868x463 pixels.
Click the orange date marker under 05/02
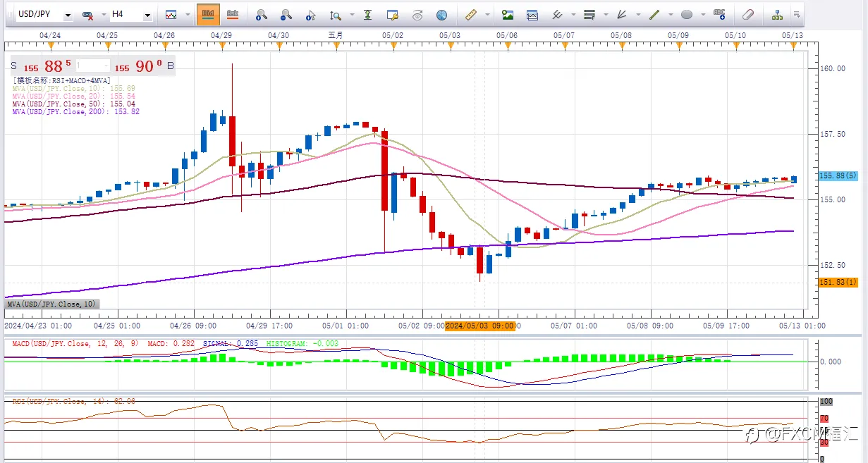click(393, 46)
